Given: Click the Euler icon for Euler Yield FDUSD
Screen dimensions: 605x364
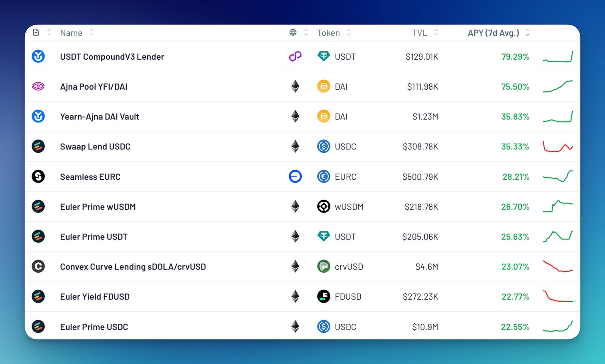Looking at the screenshot, I should point(38,296).
